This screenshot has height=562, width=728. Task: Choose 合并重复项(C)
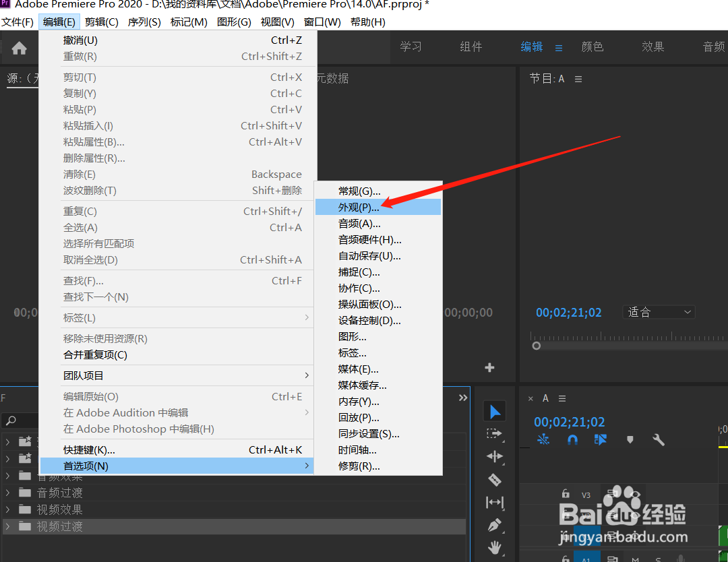tap(177, 355)
